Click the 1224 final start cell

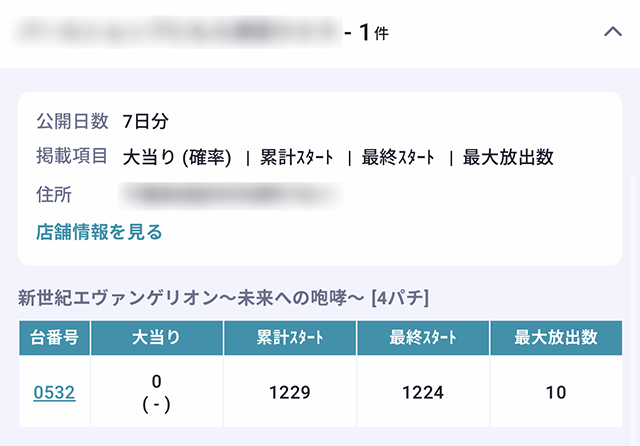[423, 393]
